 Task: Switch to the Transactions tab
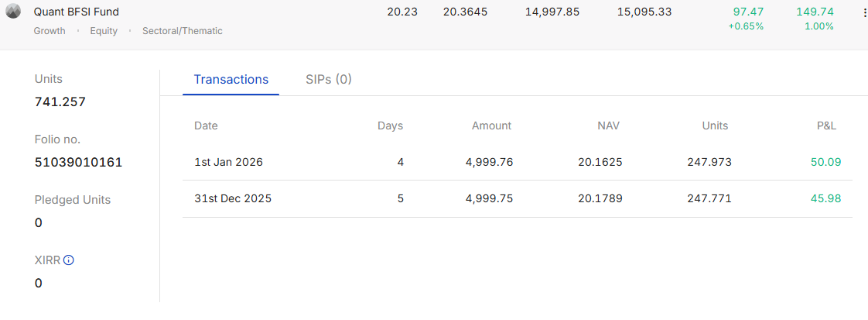point(231,79)
